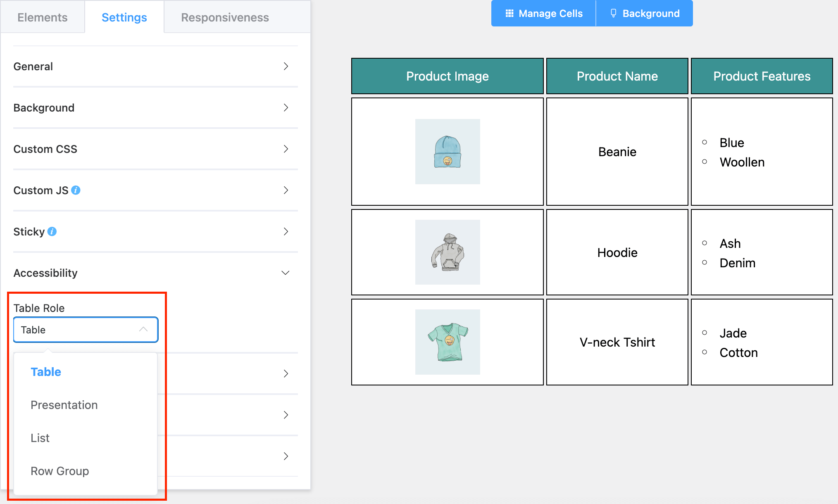Screen dimensions: 838x504
Task: Choose the List option for Table Role
Action: (x=40, y=438)
